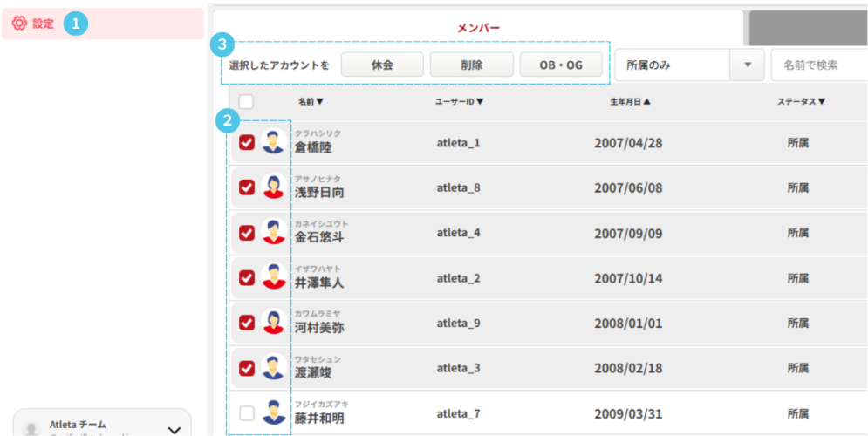Viewport: 868px width, 436px height.
Task: Click avatar icon of 金石悠斗
Action: pyautogui.click(x=273, y=233)
